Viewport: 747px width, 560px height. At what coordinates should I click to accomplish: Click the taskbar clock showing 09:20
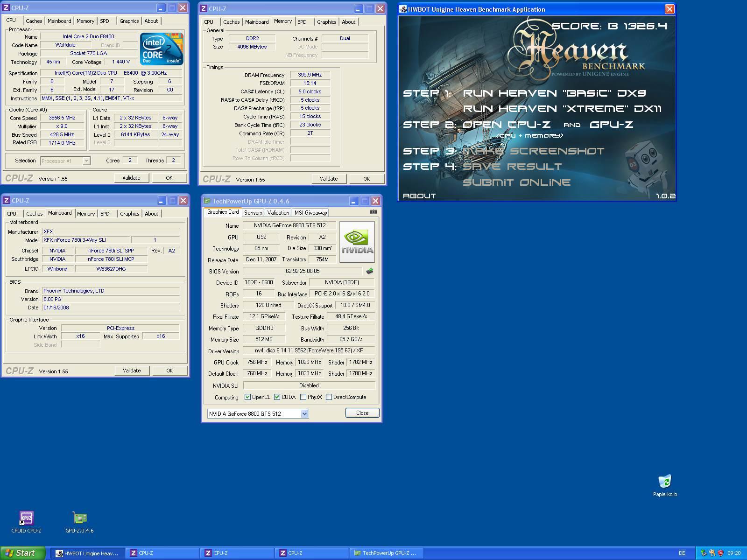[x=734, y=553]
